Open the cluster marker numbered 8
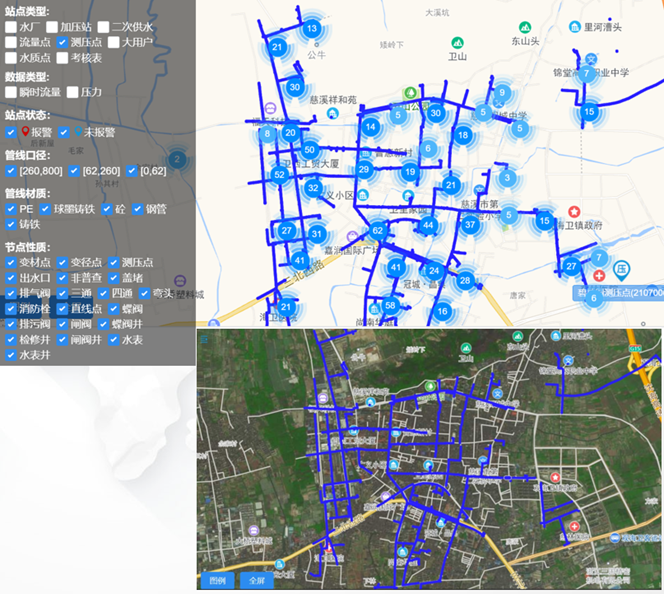Image resolution: width=664 pixels, height=594 pixels. [267, 134]
